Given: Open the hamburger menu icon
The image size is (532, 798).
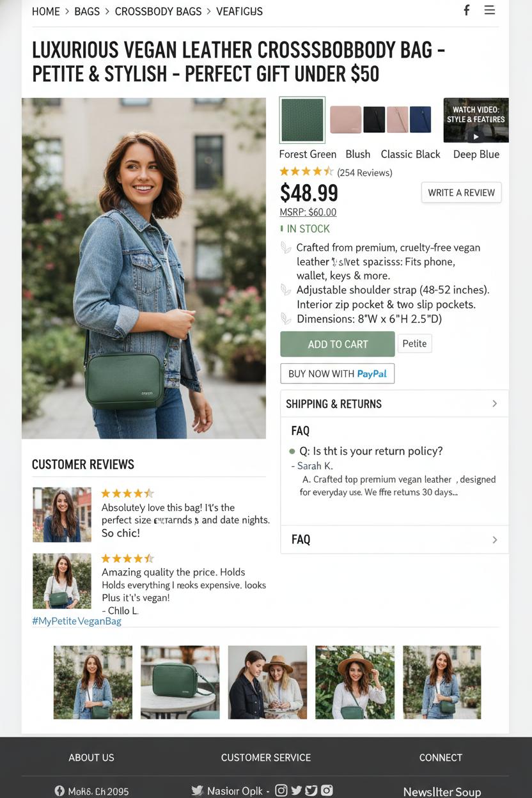Looking at the screenshot, I should (490, 10).
